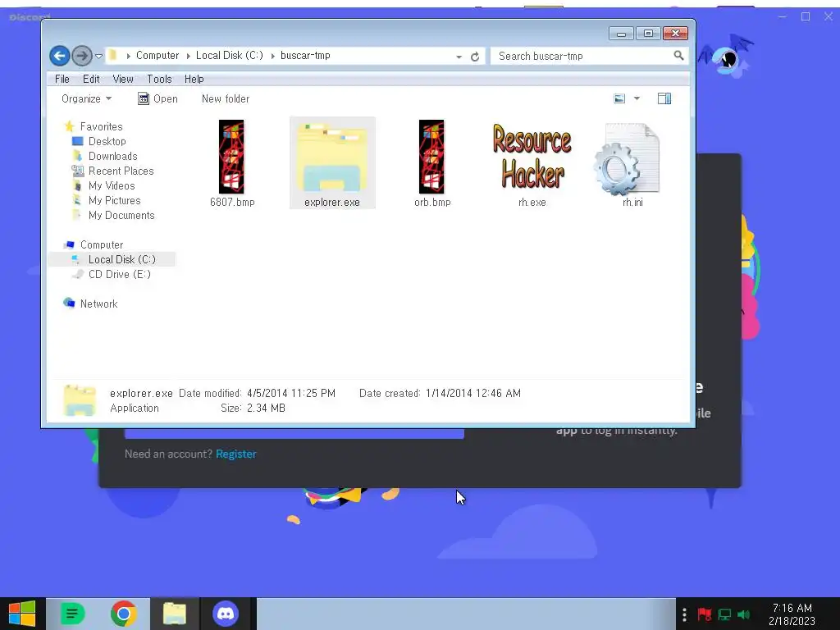Click buscar-tmp in the address breadcrumb
The height and width of the screenshot is (630, 840).
pos(305,55)
